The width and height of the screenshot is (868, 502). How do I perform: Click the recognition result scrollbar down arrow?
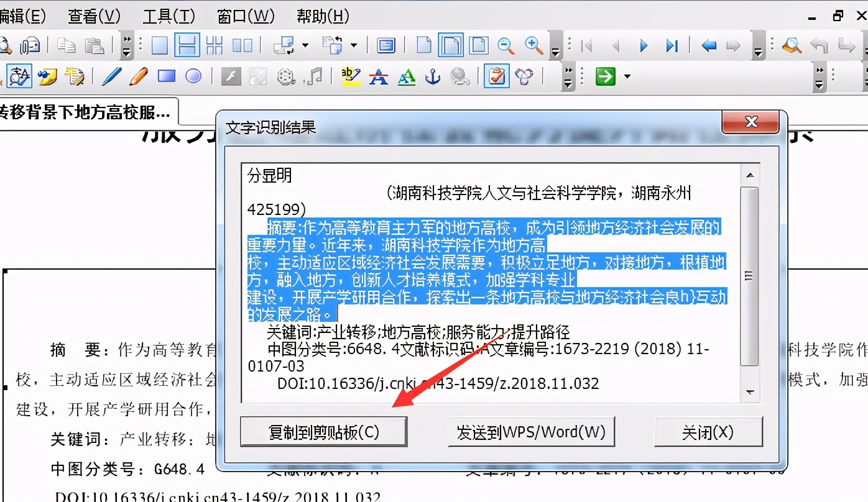pos(750,392)
